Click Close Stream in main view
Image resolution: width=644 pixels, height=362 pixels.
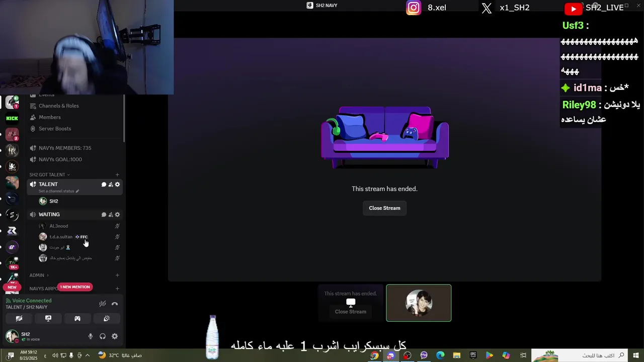click(384, 208)
